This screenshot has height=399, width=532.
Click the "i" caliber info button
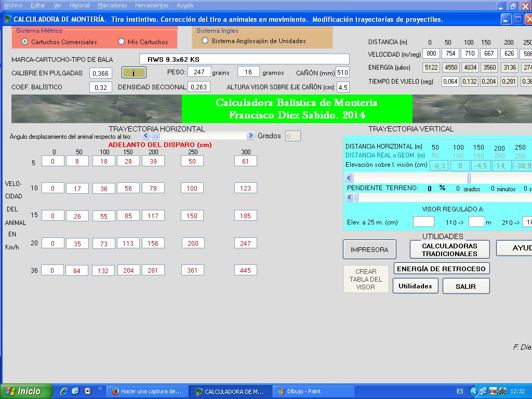134,73
